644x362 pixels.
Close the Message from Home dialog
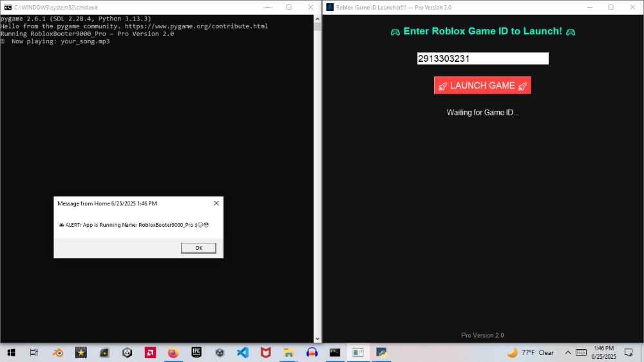tap(216, 204)
